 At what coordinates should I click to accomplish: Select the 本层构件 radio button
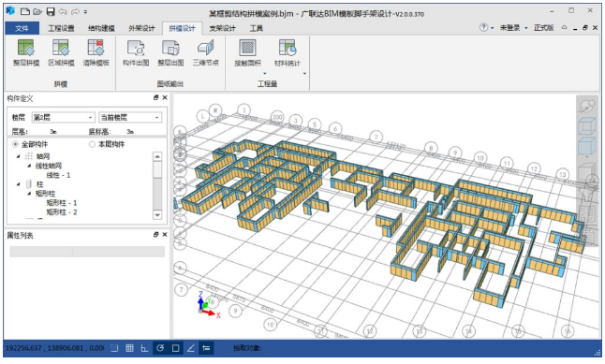92,144
